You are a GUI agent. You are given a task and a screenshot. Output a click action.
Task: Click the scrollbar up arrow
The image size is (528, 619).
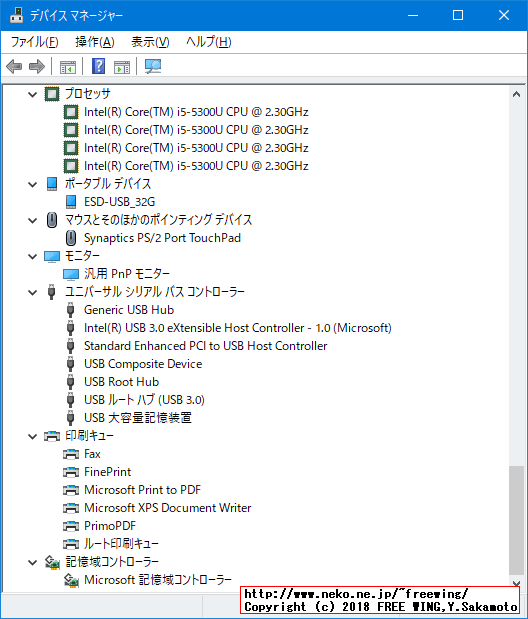click(x=516, y=94)
